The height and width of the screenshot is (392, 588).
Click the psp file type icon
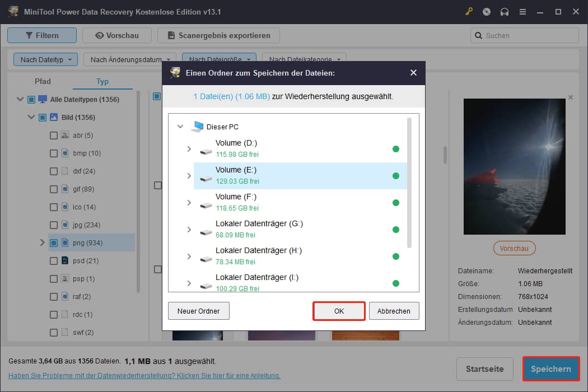(65, 278)
